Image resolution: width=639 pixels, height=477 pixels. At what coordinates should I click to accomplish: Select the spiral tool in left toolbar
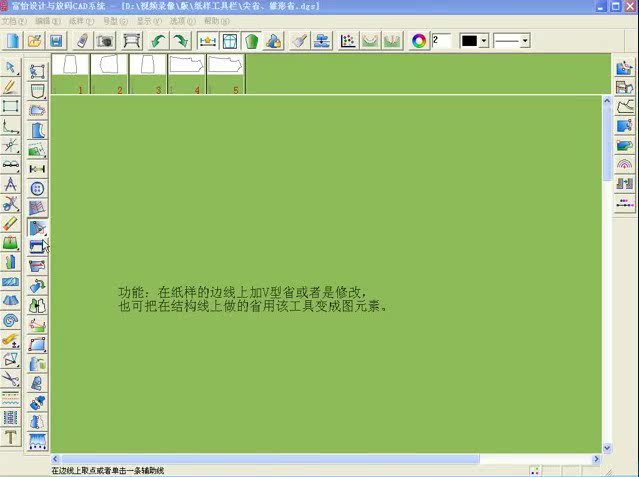click(10, 320)
